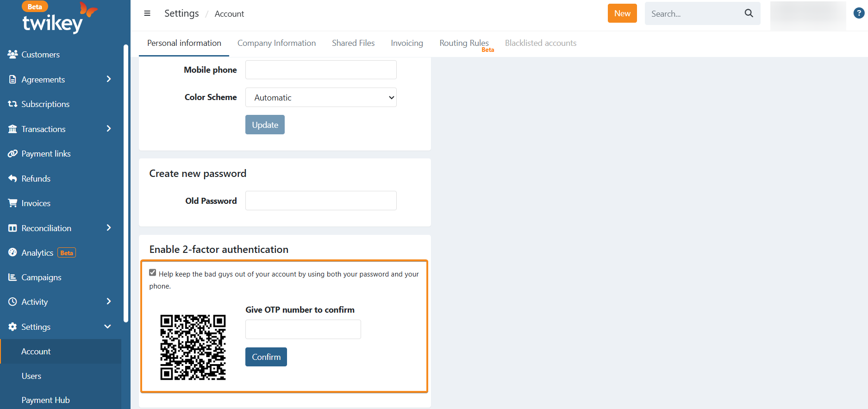Click the Campaigns chart icon
This screenshot has height=409, width=868.
12,277
